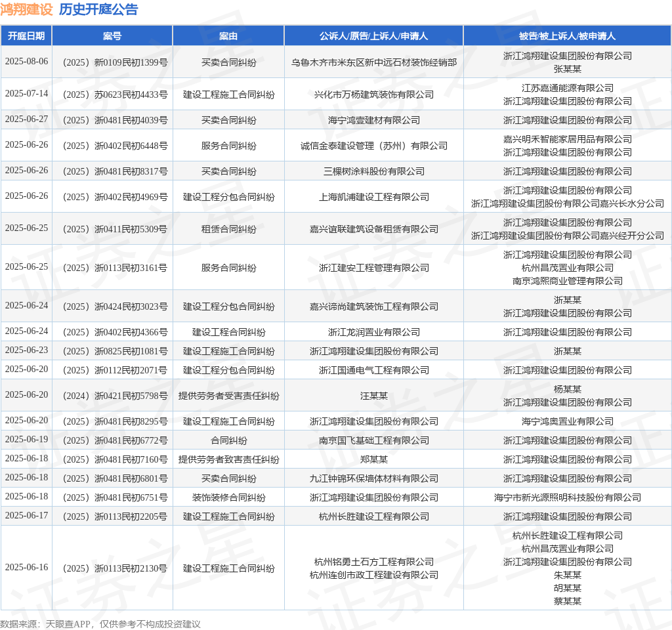
Task: Click the 历史开庭公告 heading
Action: [x=98, y=9]
